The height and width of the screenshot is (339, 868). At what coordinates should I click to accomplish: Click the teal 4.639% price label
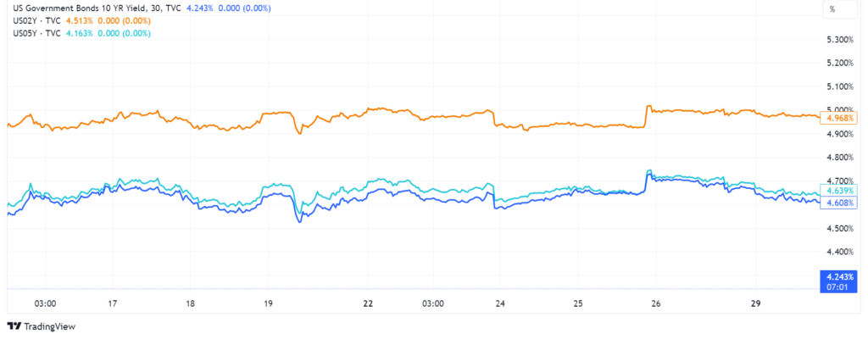tap(839, 190)
